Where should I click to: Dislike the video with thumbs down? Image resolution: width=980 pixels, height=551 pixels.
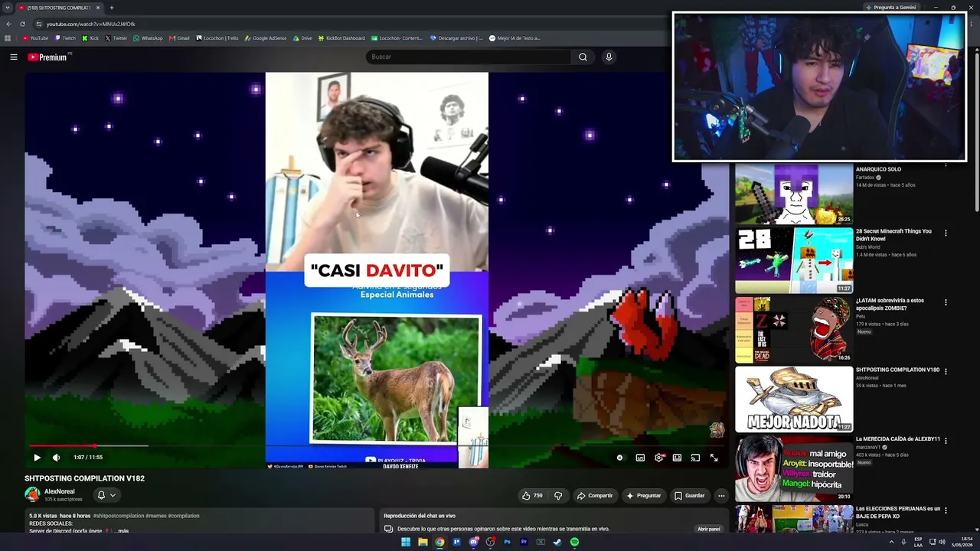click(x=558, y=495)
